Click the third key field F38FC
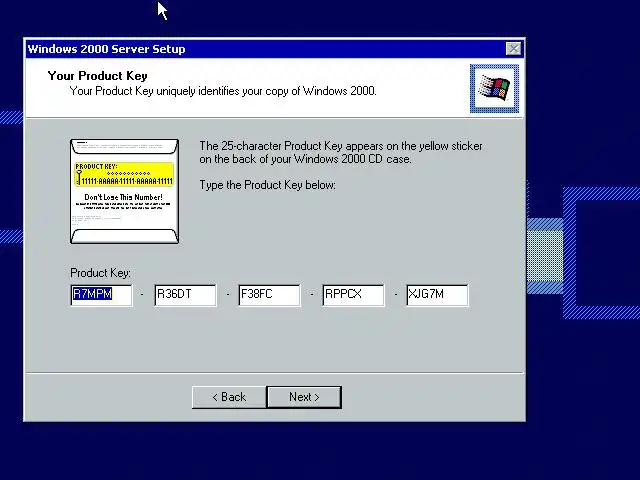Viewport: 640px width, 480px height. pyautogui.click(x=269, y=295)
